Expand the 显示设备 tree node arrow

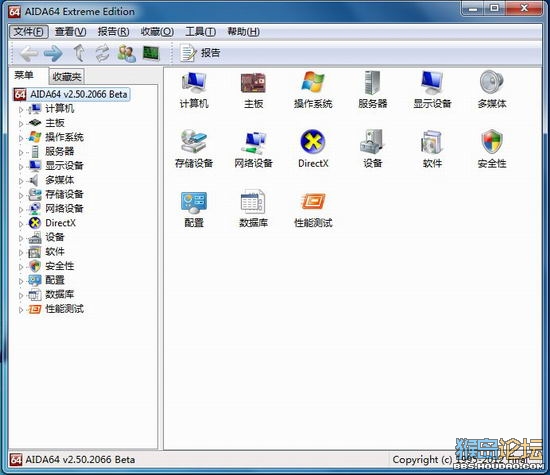[21, 167]
